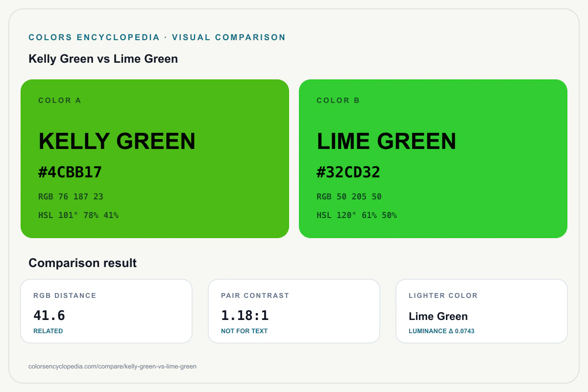Click the 'Kelly Green vs Lime Green' title

pos(103,59)
